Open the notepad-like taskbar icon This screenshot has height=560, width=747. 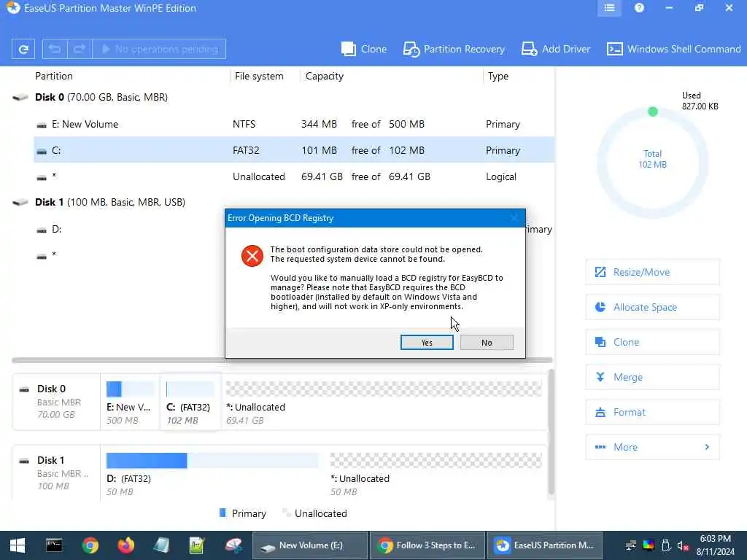[161, 545]
